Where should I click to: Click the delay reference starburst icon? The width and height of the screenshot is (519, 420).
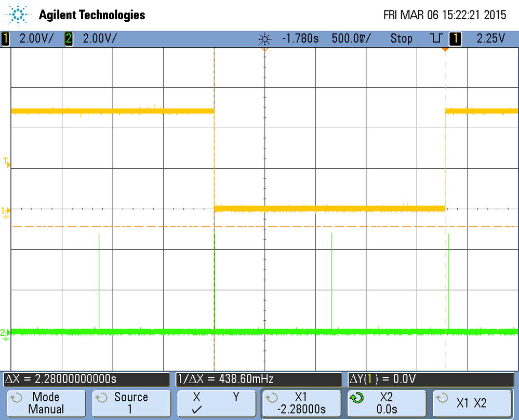point(265,39)
